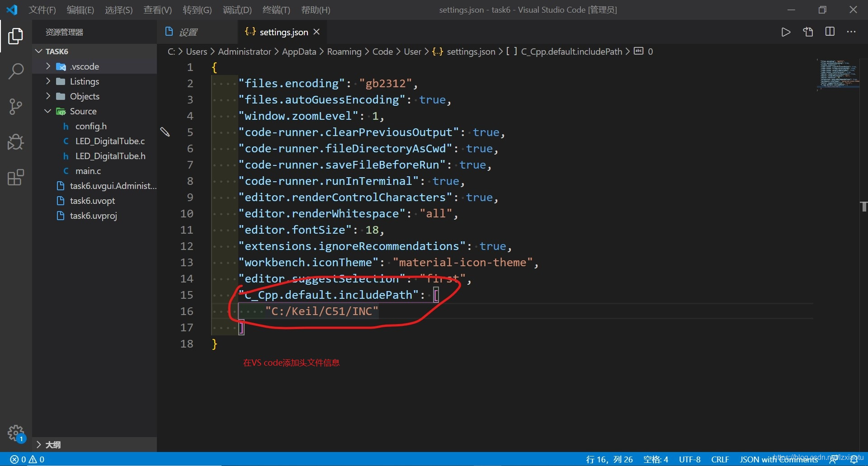Place cursor on "C:/Keil/C51/INC" text
This screenshot has width=868, height=466.
coord(321,311)
